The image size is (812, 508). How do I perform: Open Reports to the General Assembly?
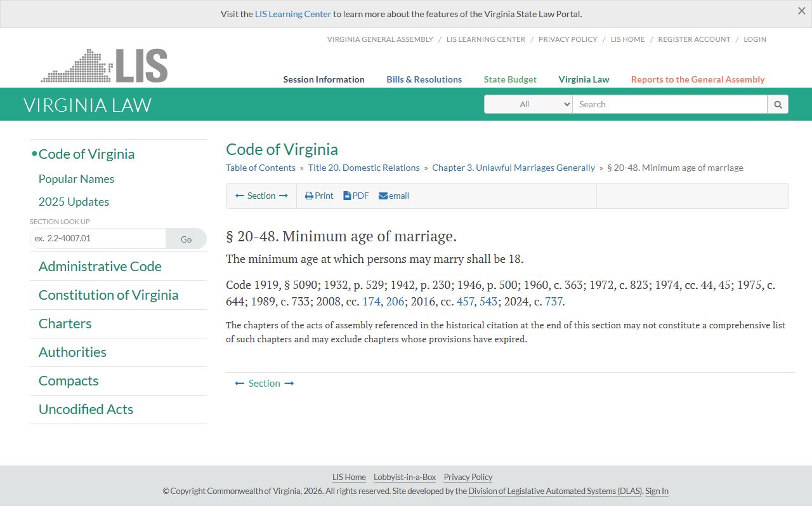(698, 79)
